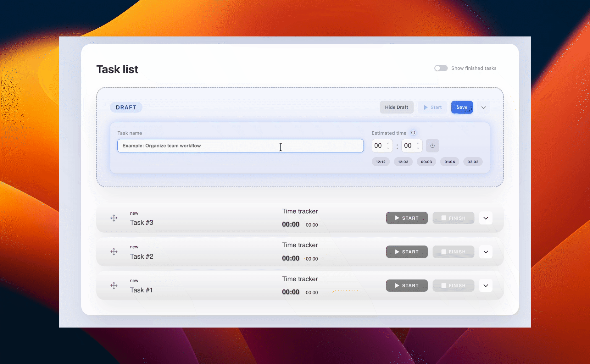The width and height of the screenshot is (590, 364).
Task: Toggle Show finished tasks
Action: (x=441, y=68)
